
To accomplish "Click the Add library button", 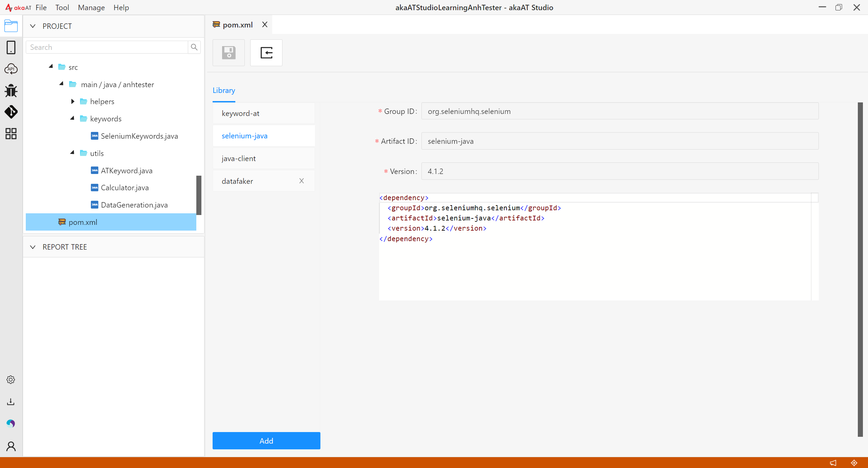I will click(266, 441).
